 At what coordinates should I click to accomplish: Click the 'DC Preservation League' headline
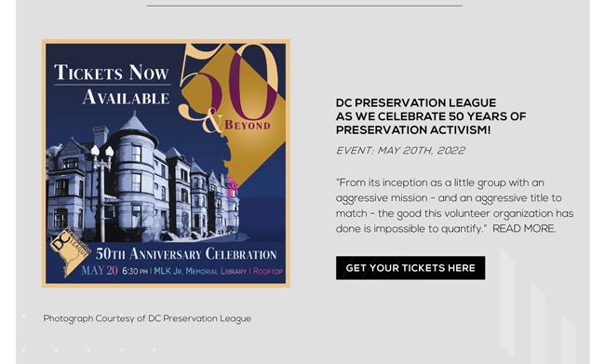[x=416, y=102]
